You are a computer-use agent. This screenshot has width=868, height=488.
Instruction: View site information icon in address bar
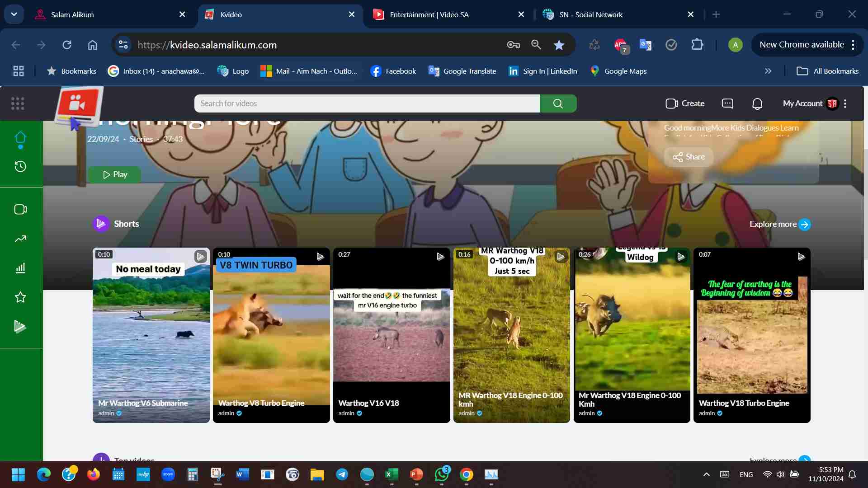(123, 45)
